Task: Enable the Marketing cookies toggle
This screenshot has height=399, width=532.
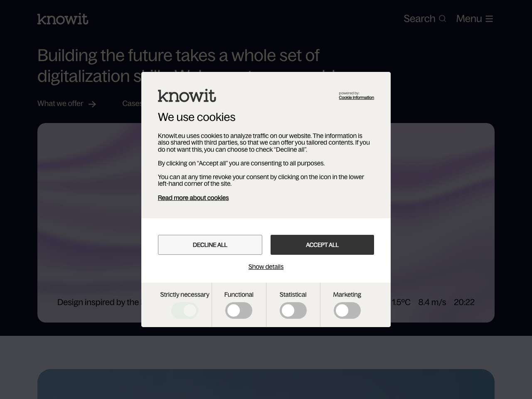Action: (347, 310)
